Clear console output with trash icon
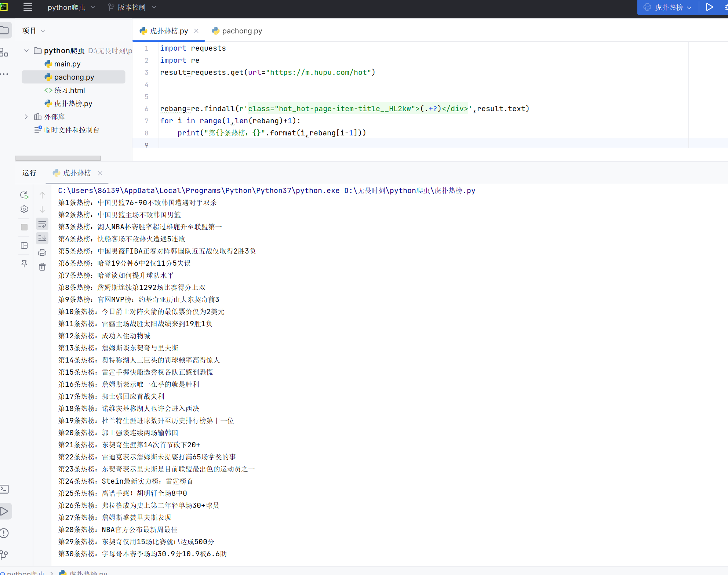Image resolution: width=728 pixels, height=575 pixels. click(42, 267)
